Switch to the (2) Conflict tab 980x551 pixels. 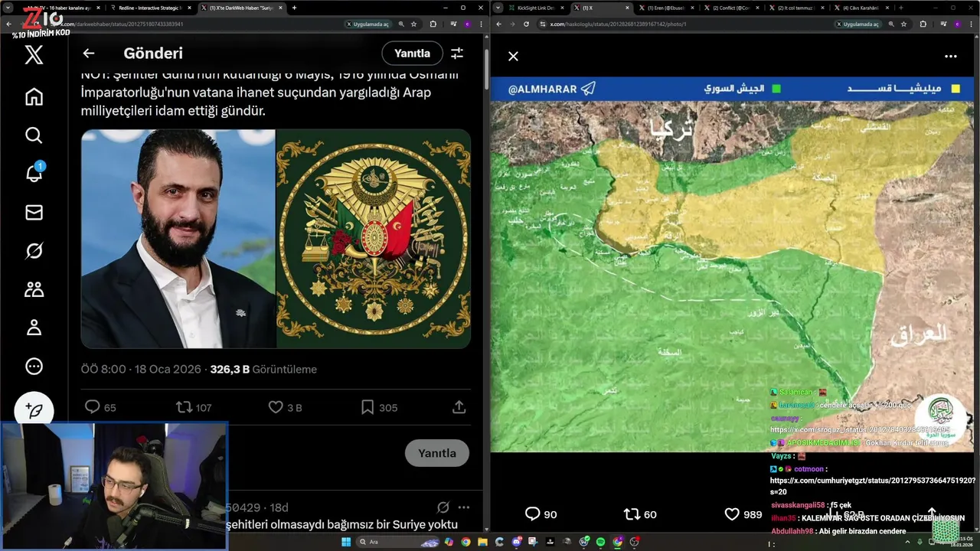(x=731, y=8)
